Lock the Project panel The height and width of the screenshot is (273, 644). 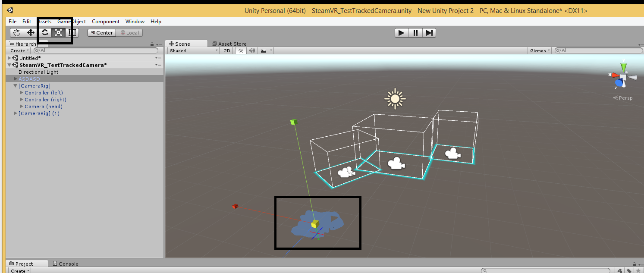click(x=635, y=264)
